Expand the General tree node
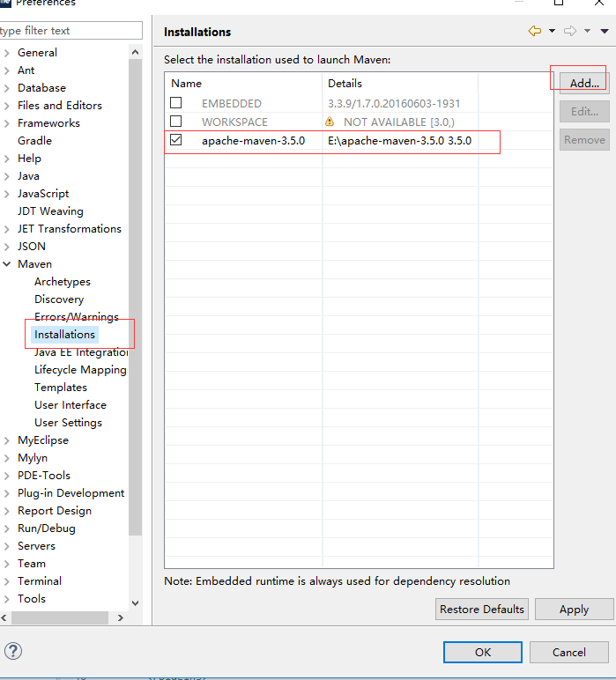The width and height of the screenshot is (616, 680). click(6, 53)
